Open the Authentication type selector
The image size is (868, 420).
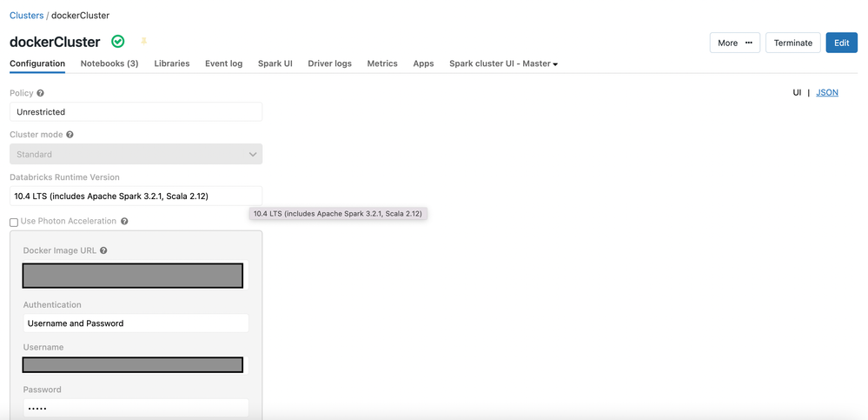coord(136,323)
